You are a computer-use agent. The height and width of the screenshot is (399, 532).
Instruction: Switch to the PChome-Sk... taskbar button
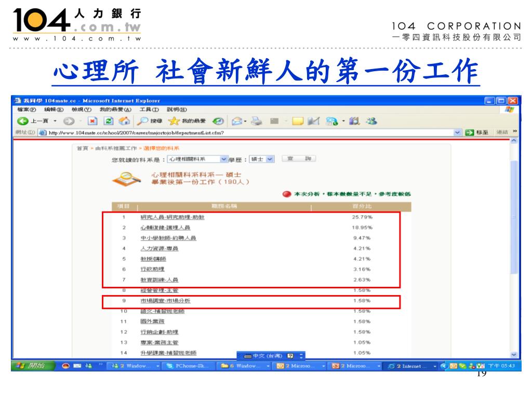tap(189, 366)
